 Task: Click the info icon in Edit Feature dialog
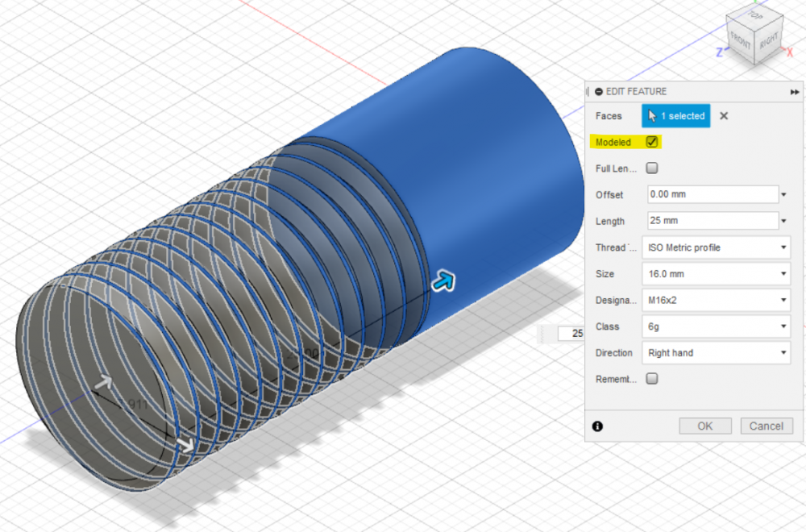click(597, 426)
